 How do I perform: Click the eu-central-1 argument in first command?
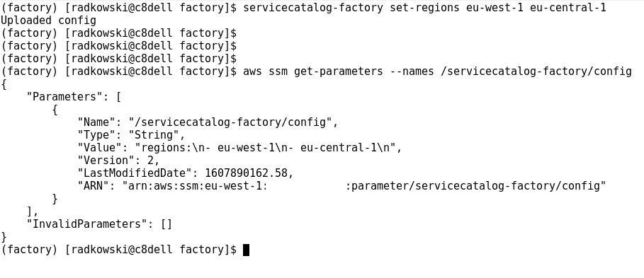(x=568, y=7)
